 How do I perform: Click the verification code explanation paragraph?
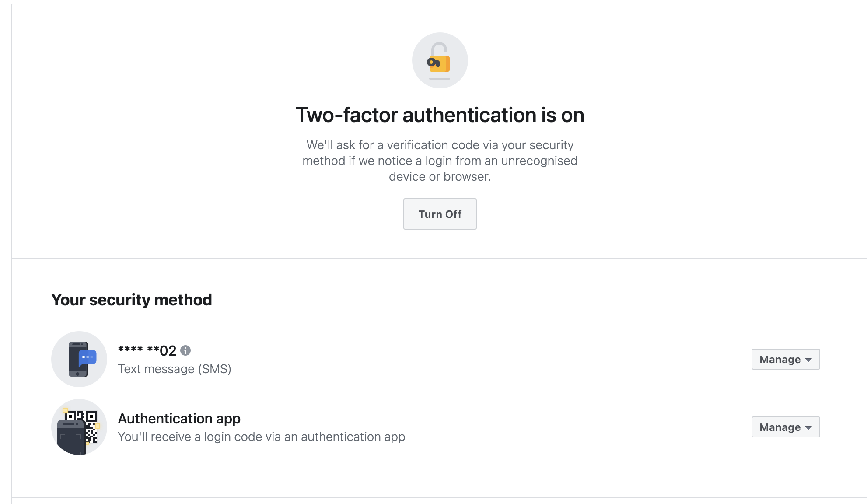[x=440, y=161]
